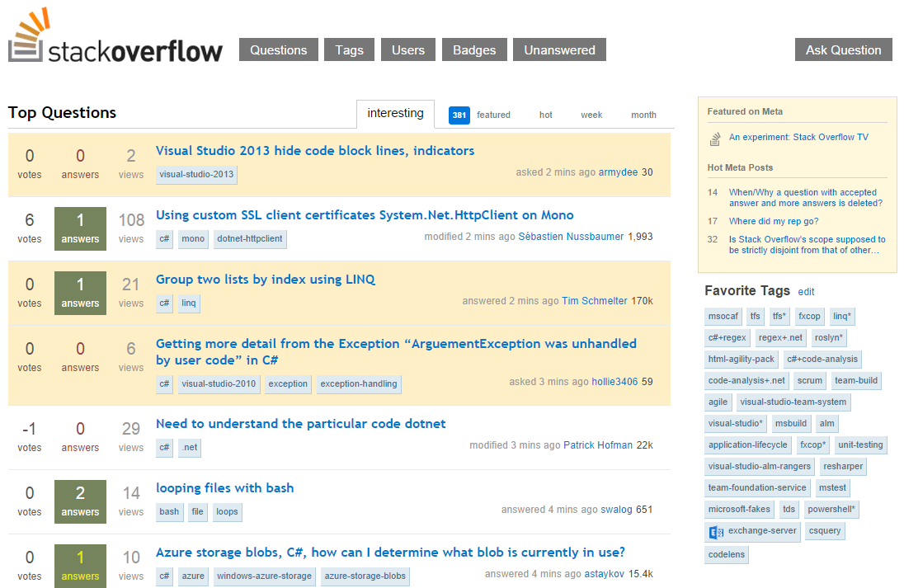Screen dimensions: 904x588
Task: Switch to the hot tab
Action: [545, 115]
